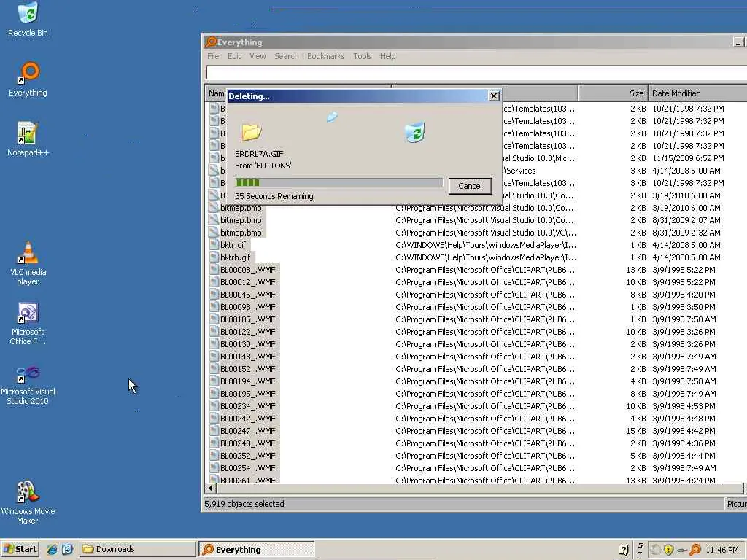Click the 5,919 objects selected status text
This screenshot has width=747, height=560.
244,504
